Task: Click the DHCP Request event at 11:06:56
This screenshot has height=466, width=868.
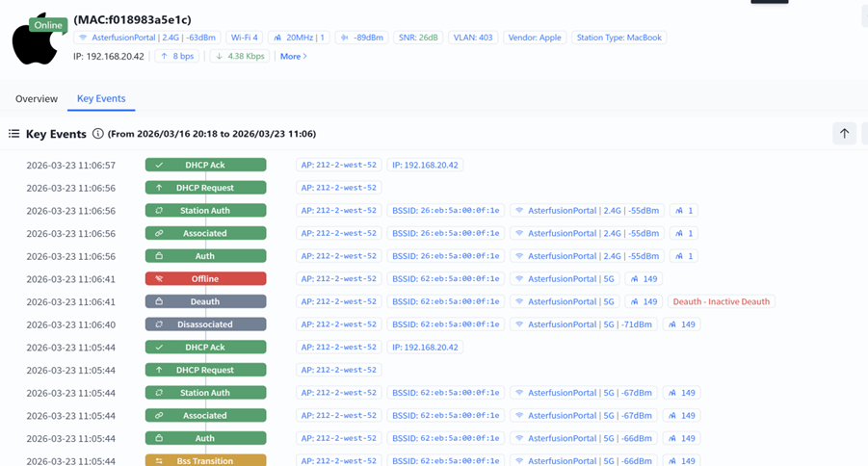Action: [205, 188]
